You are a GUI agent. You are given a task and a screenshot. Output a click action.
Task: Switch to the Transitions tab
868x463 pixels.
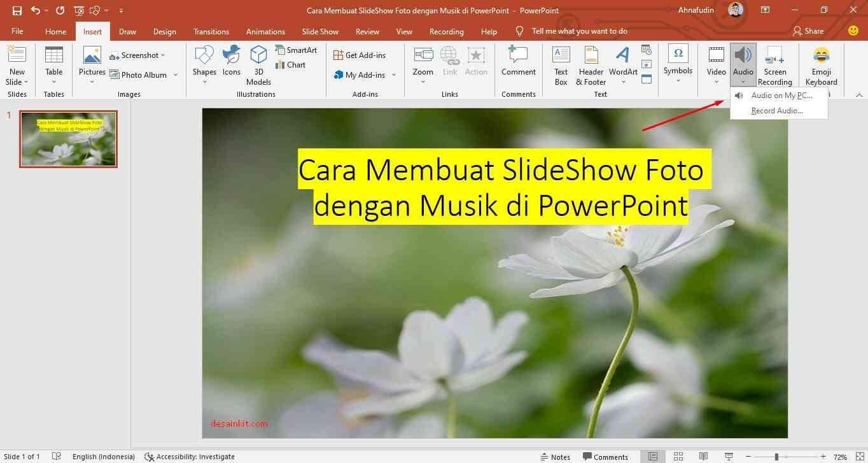211,31
